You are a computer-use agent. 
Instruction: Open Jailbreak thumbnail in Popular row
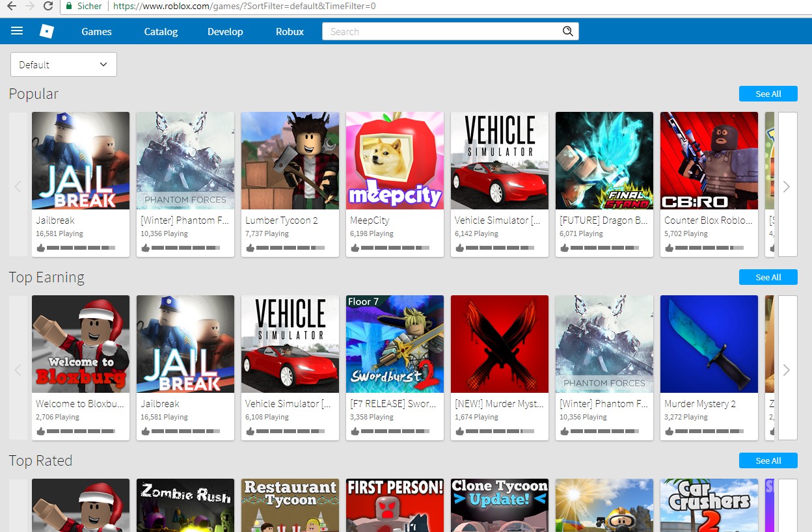point(81,161)
